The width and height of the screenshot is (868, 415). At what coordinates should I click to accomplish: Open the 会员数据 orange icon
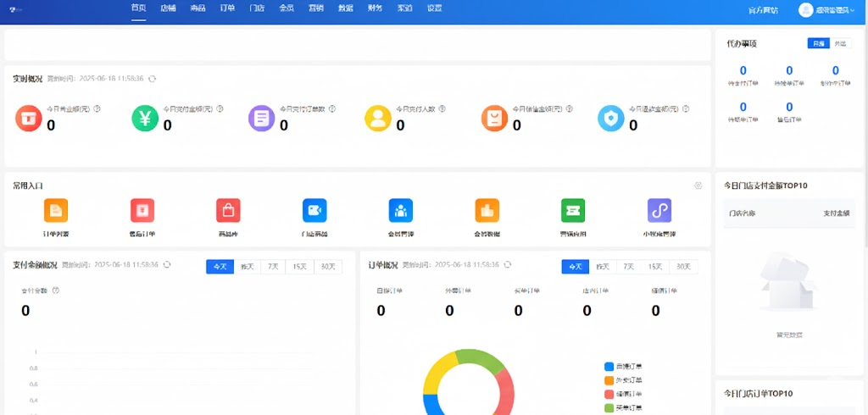click(487, 210)
